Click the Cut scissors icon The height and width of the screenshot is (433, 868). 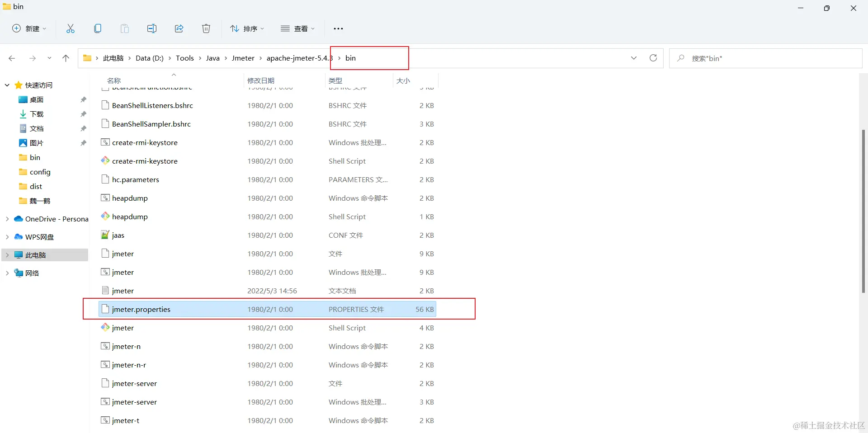click(x=71, y=28)
